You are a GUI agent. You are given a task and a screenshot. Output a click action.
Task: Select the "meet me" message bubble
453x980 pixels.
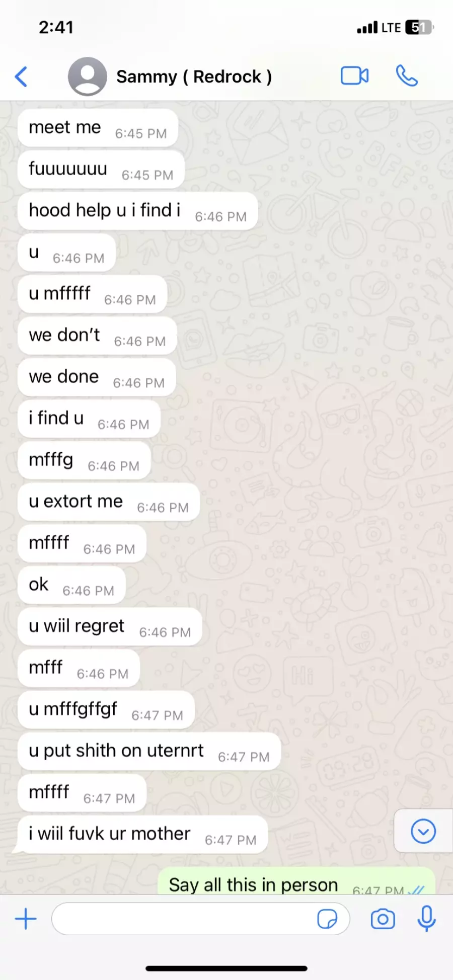(98, 128)
